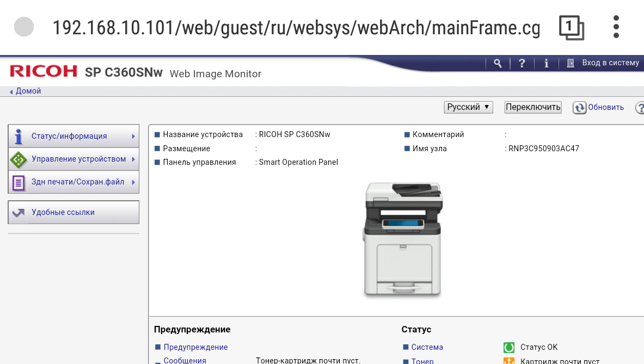Click the Smart Operation Panel value text
644x364 pixels.
pos(298,162)
